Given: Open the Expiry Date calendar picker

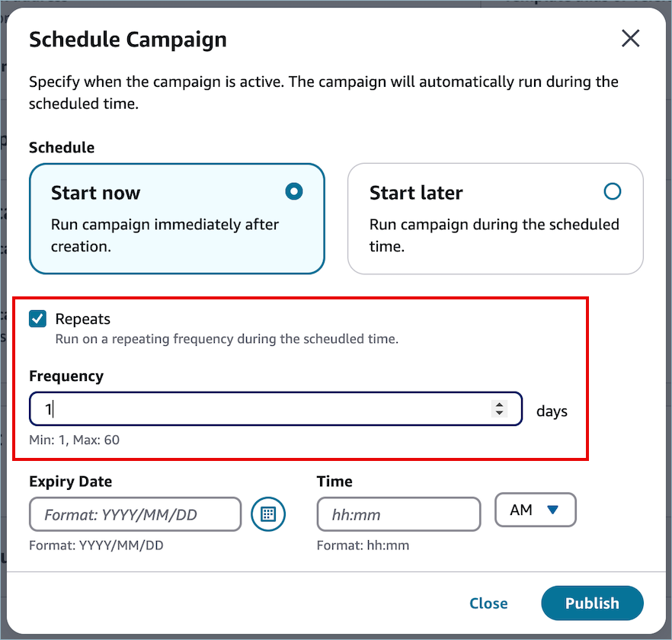Looking at the screenshot, I should click(268, 514).
